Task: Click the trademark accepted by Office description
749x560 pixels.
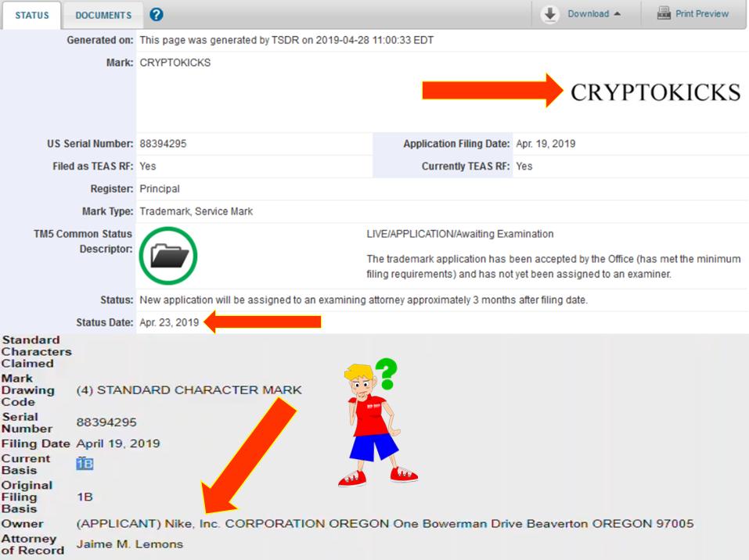Action: 553,267
